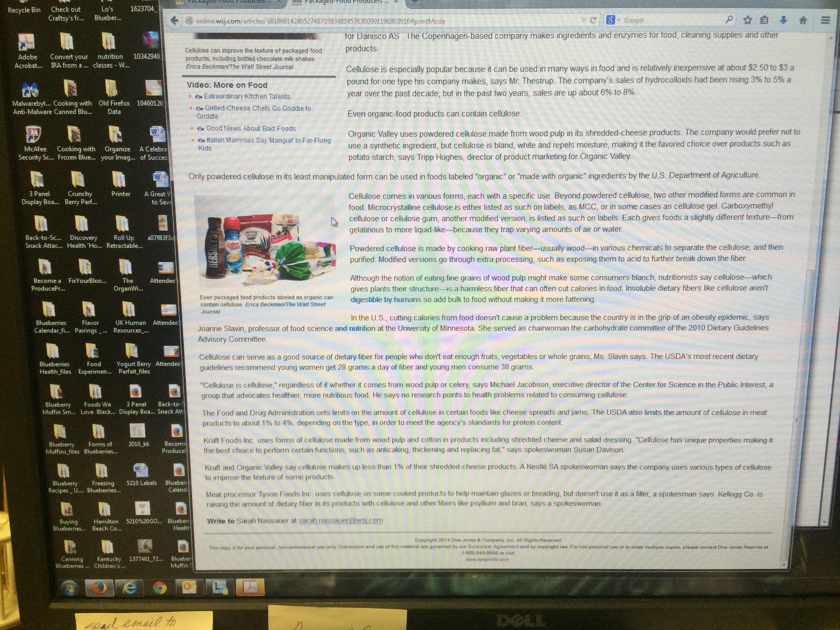Reload the page with refresh icon
Viewport: 840px width, 630px height.
(x=593, y=20)
